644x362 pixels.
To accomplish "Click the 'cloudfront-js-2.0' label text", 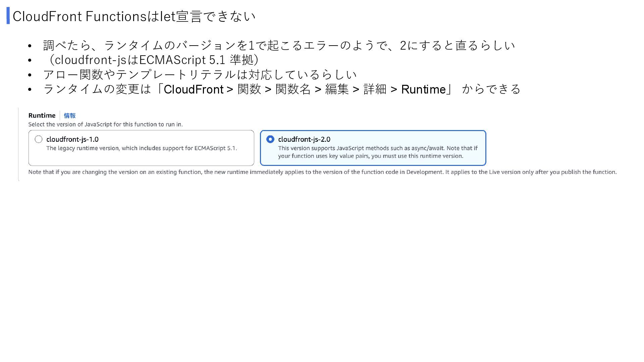I will (304, 139).
